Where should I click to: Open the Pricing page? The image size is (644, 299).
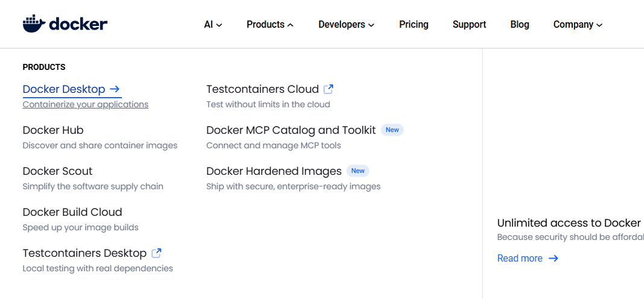(413, 25)
